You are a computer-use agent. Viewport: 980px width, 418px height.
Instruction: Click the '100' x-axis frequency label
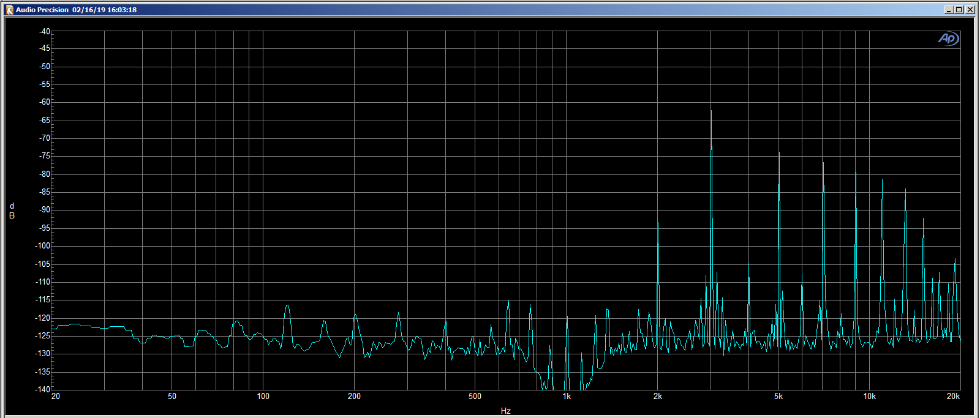(x=263, y=397)
